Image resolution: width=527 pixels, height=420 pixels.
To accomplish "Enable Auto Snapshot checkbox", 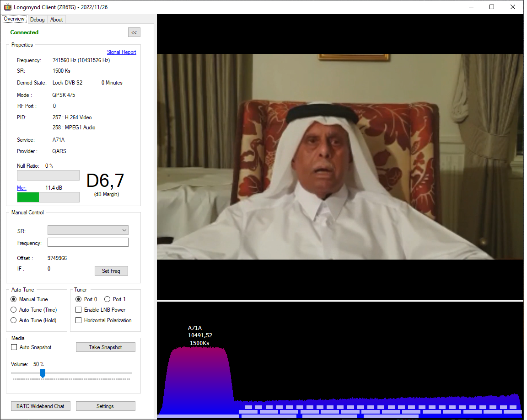I will click(14, 347).
